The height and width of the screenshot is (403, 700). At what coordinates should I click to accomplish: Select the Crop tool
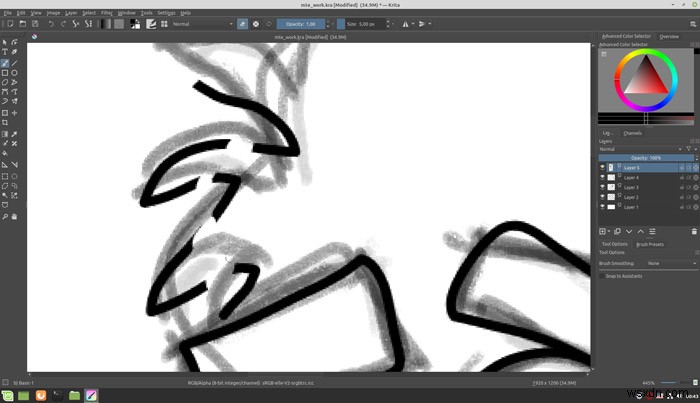(x=5, y=122)
